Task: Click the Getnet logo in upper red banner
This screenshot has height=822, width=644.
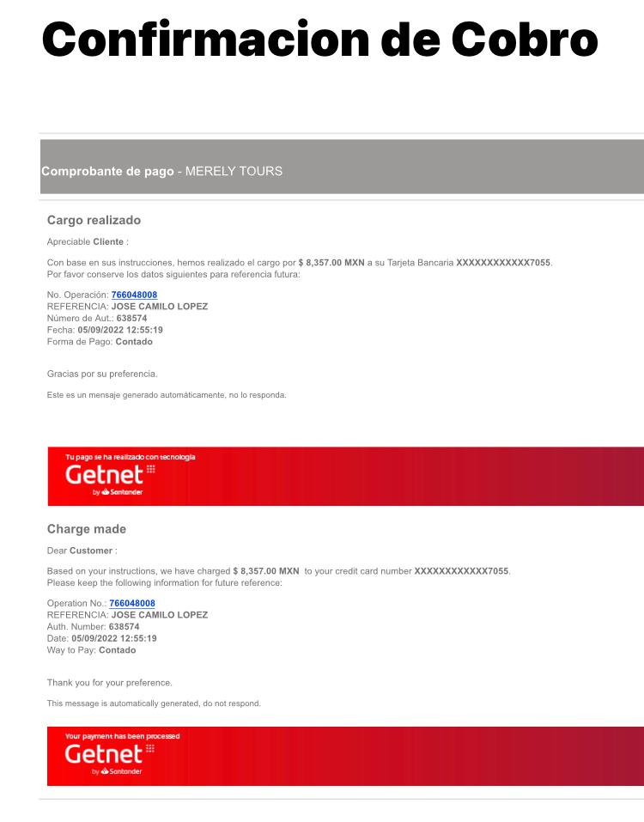Action: pos(104,475)
